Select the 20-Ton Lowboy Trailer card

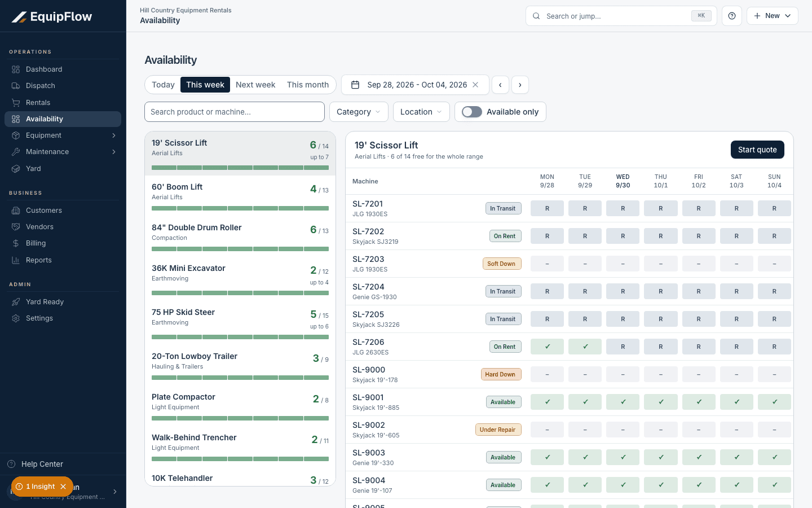click(240, 365)
